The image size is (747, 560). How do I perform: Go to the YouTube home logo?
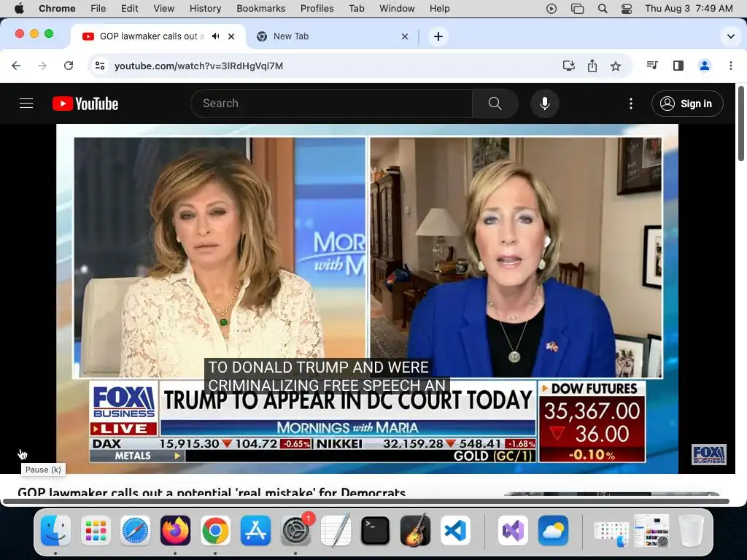point(85,104)
